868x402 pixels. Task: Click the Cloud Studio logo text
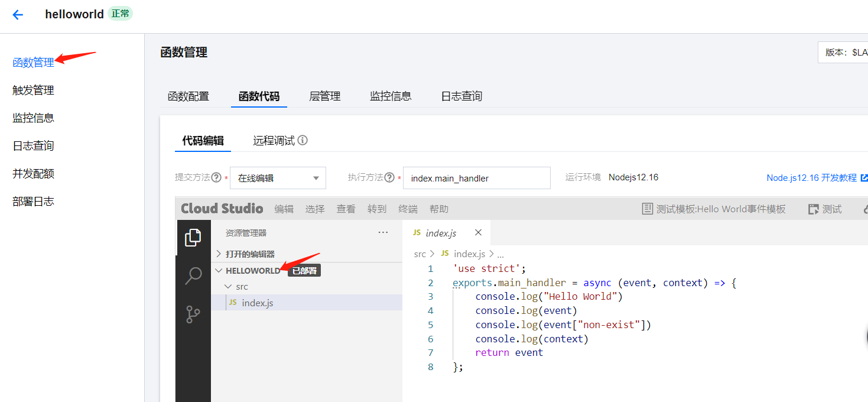click(x=222, y=209)
